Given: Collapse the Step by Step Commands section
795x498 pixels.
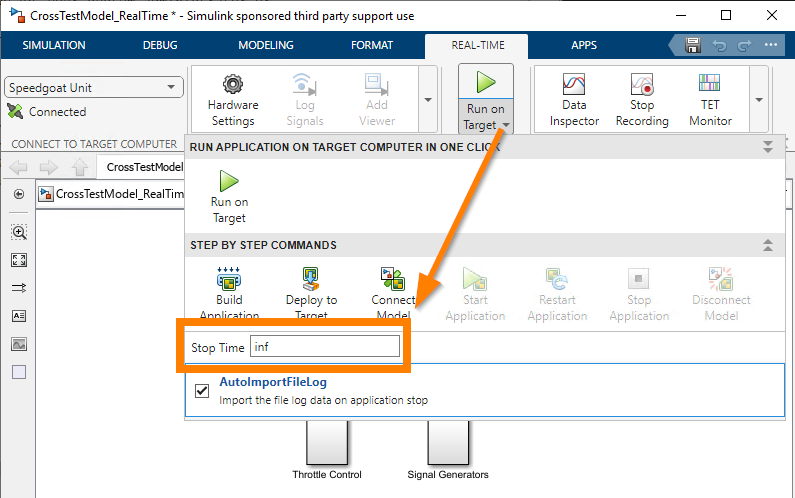Looking at the screenshot, I should click(x=768, y=245).
